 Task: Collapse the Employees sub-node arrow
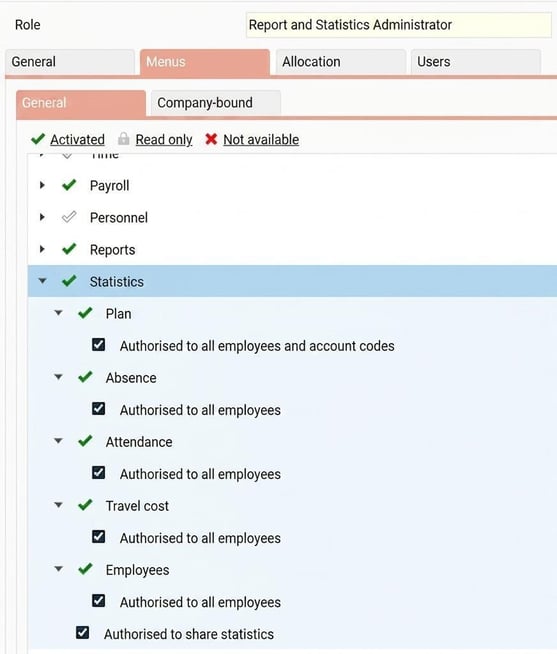point(58,569)
